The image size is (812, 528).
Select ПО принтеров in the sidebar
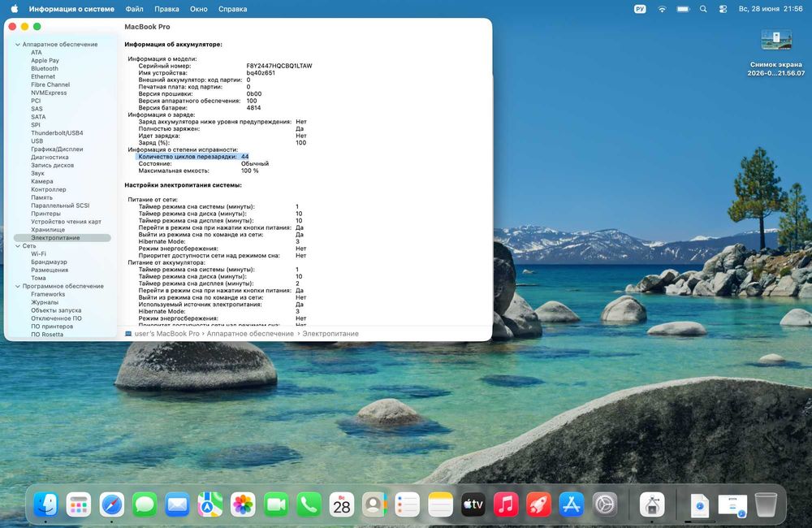coord(52,327)
